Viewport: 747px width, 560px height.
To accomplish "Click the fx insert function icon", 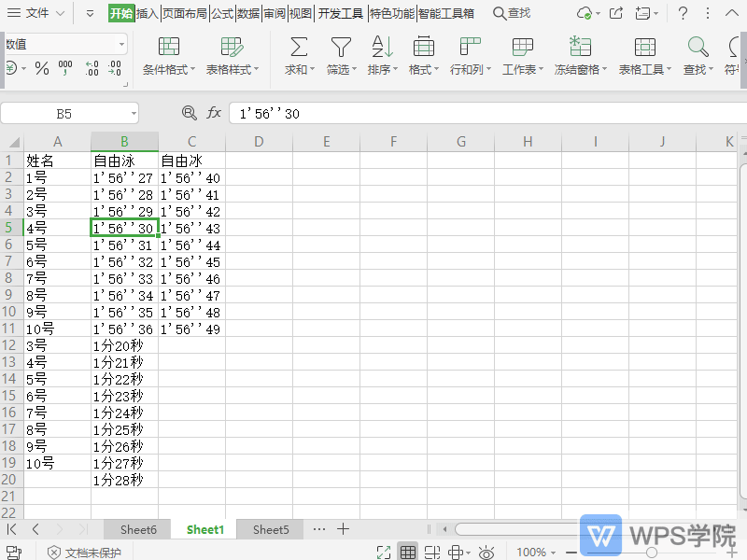I will [x=214, y=113].
